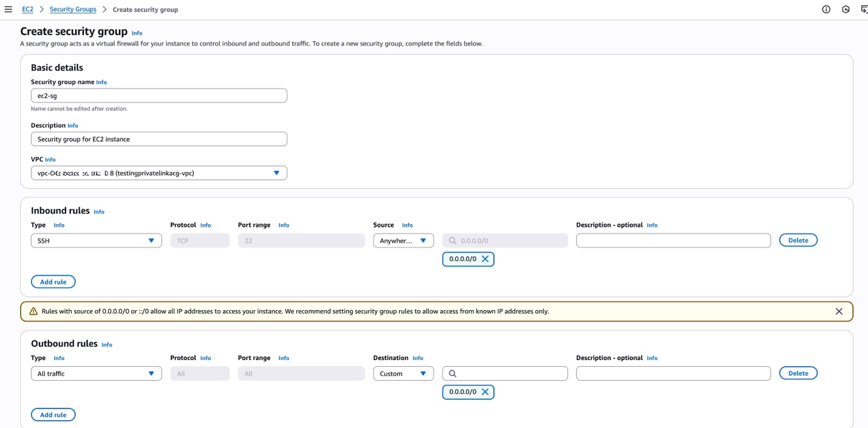Remove the 0.0.0.0/0 outbound destination chip
868x428 pixels.
[x=485, y=392]
